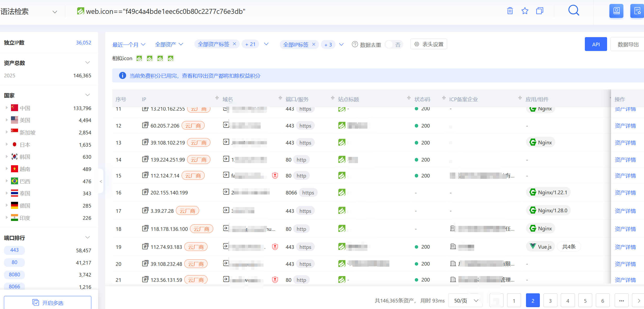Click the blue API button
Screen dimensions: 644x309
coord(596,44)
